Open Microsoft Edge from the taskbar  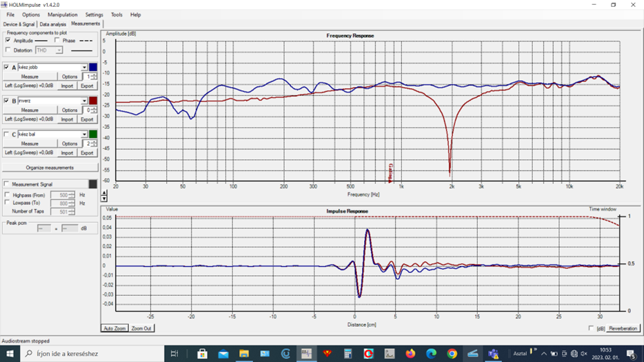coord(431,353)
